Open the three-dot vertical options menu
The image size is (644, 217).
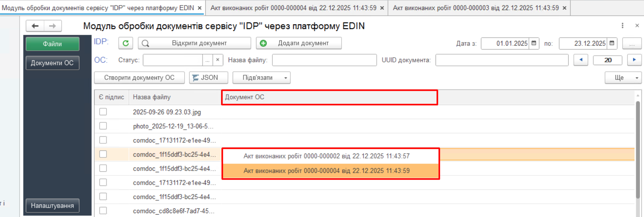pyautogui.click(x=623, y=26)
